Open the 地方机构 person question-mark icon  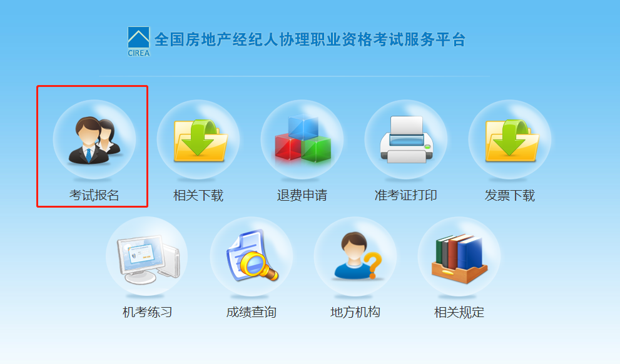pos(355,256)
